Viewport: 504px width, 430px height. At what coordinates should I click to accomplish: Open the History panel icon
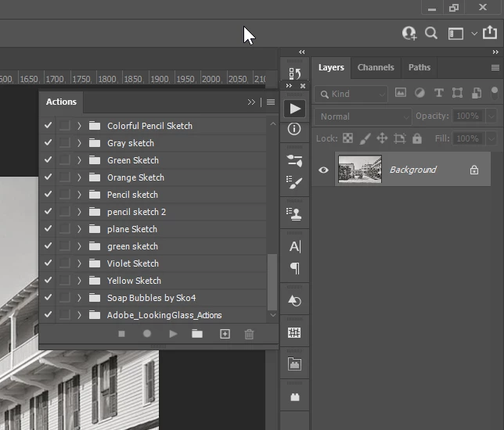(294, 73)
